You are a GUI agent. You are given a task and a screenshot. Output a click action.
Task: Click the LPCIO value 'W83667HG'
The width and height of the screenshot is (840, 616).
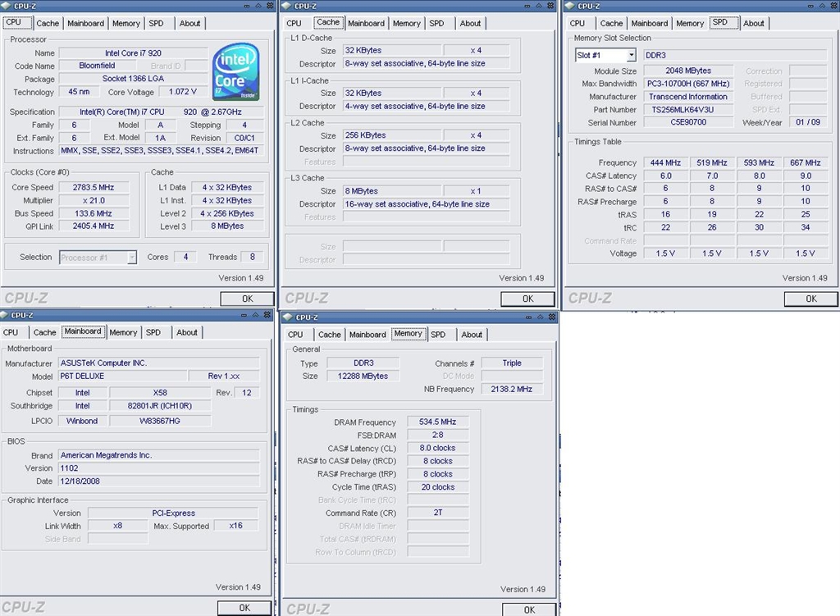[x=160, y=421]
